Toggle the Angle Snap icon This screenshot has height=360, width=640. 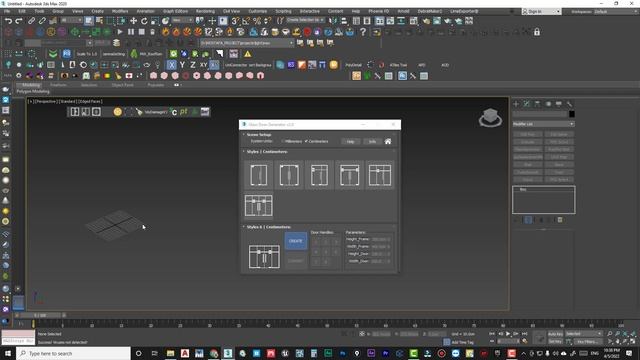(x=246, y=21)
